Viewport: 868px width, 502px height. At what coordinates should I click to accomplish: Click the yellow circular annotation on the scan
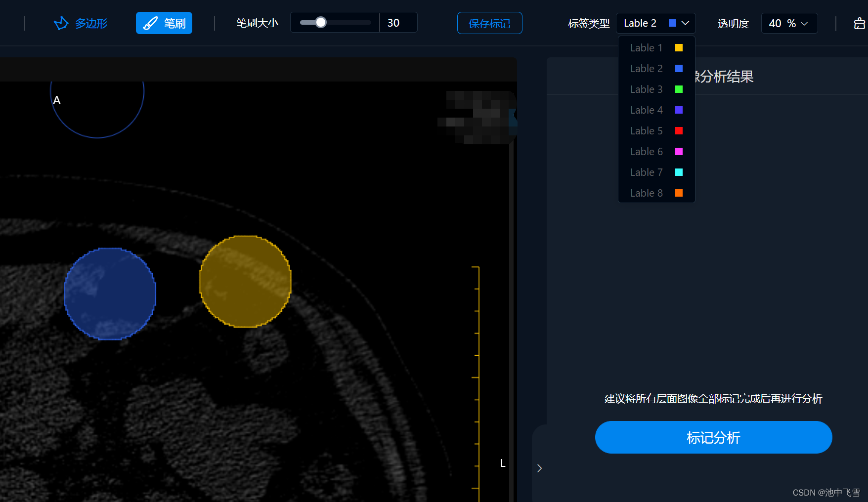click(x=245, y=282)
